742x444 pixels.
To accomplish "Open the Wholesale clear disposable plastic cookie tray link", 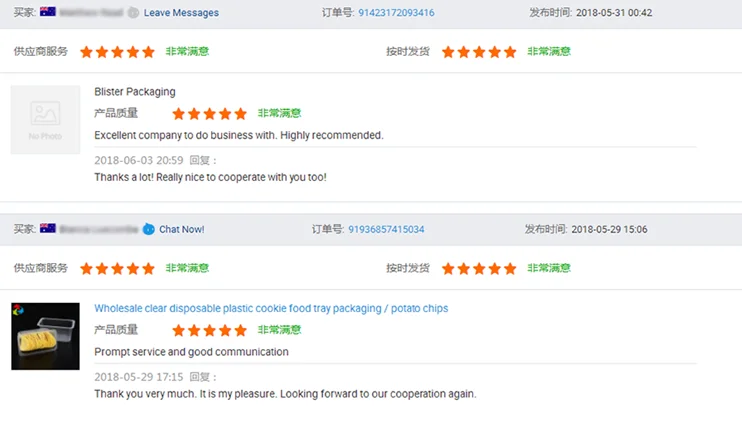I will pyautogui.click(x=271, y=309).
